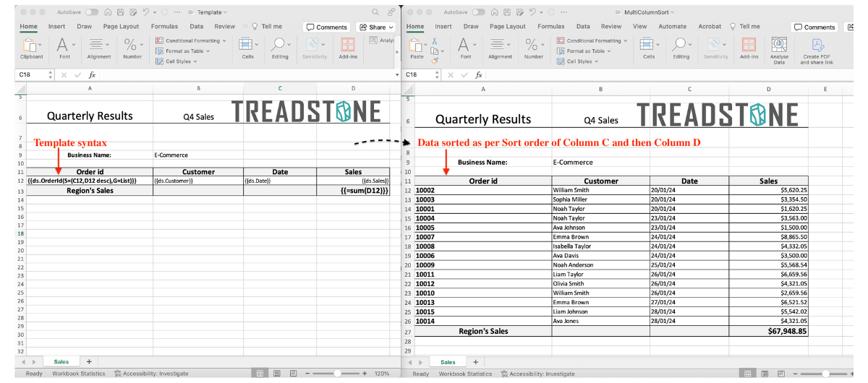
Task: Click the Search magnifier in Template window
Action: (x=375, y=12)
